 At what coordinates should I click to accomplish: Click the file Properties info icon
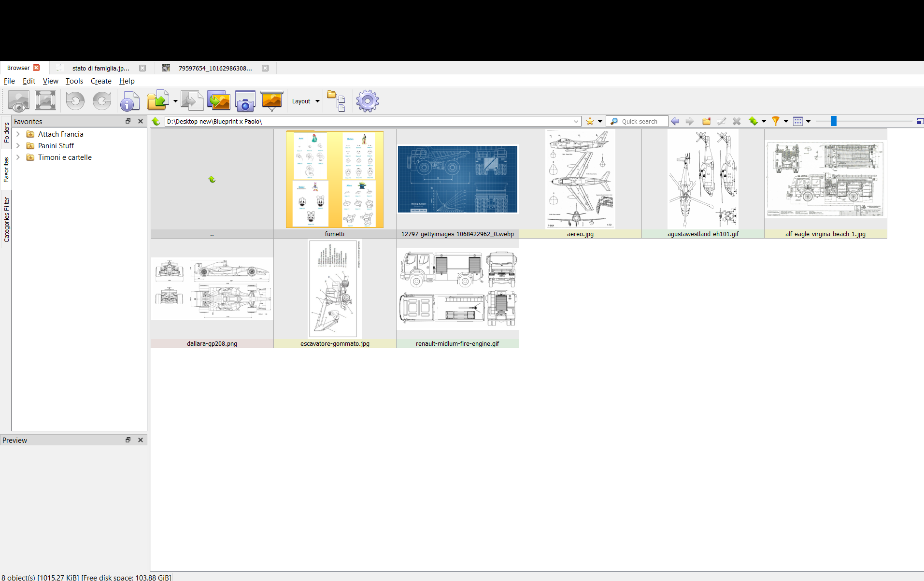(129, 101)
